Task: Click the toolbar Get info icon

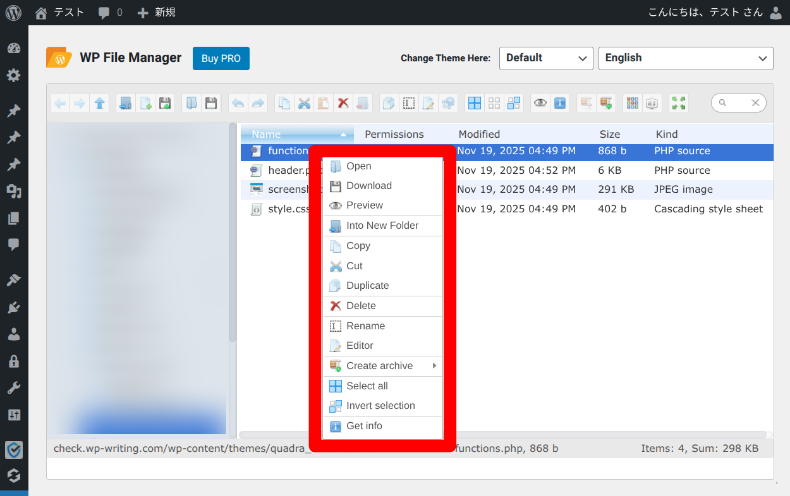Action: pyautogui.click(x=560, y=104)
